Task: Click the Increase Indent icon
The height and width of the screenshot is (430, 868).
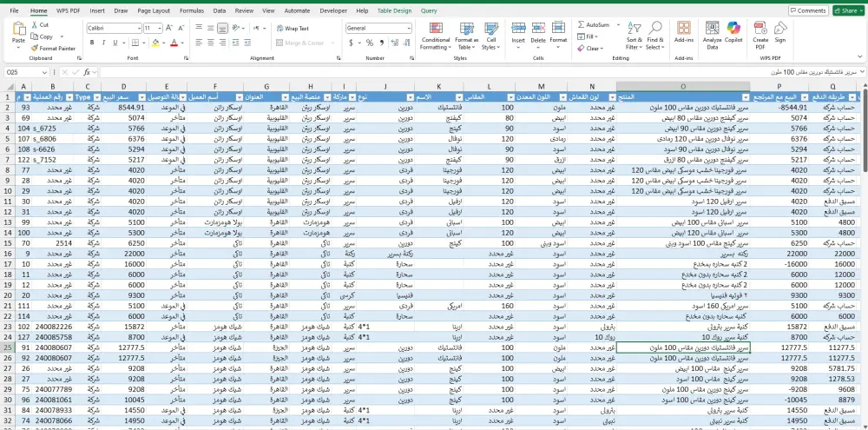Action: click(x=247, y=43)
